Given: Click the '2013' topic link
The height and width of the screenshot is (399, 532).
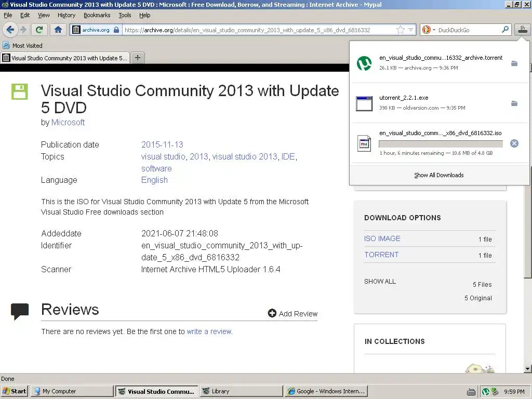Looking at the screenshot, I should point(199,157).
